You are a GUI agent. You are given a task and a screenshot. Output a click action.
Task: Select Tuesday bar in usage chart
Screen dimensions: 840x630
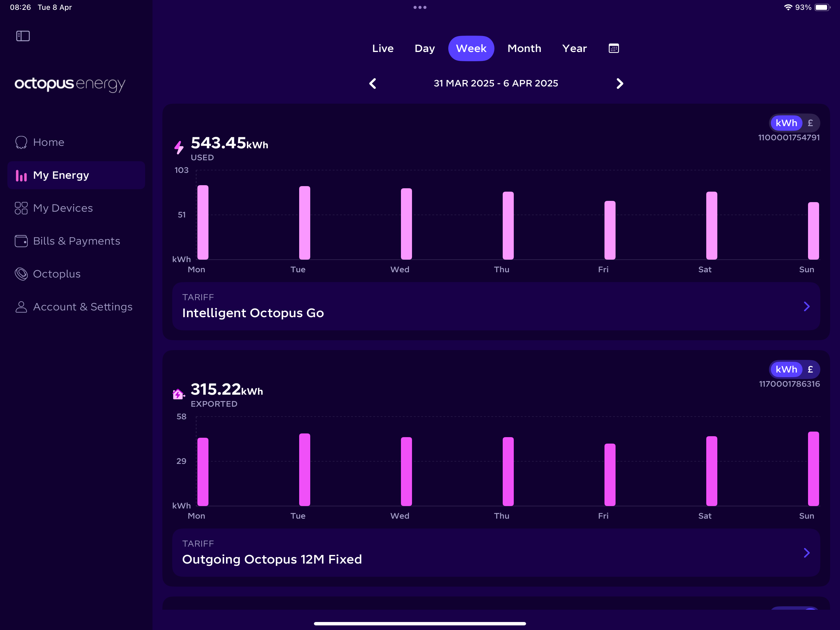(x=305, y=223)
